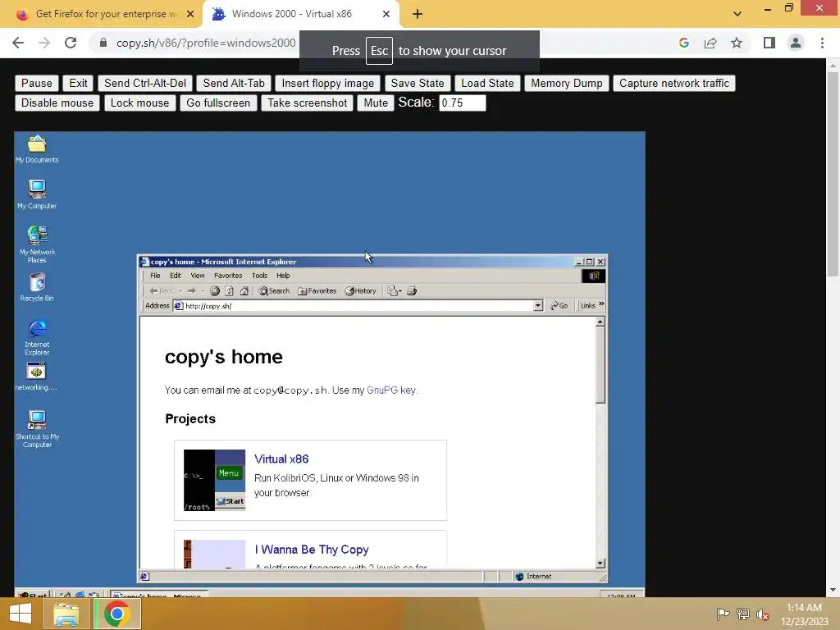Select Internet Explorer desktop icon
The image size is (840, 630).
(x=37, y=337)
